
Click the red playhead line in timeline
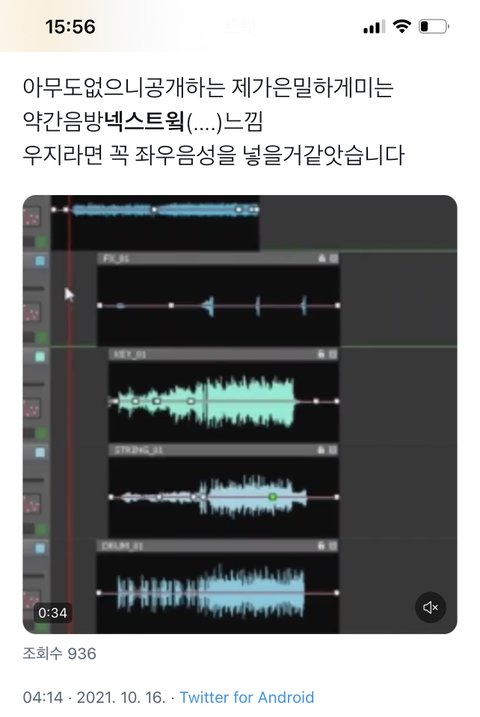click(x=70, y=412)
